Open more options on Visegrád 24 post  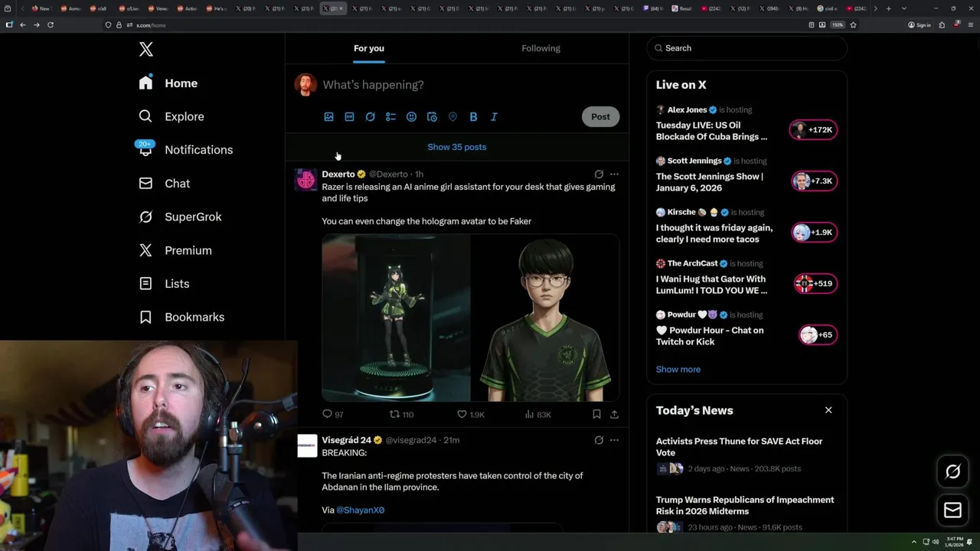pyautogui.click(x=614, y=440)
